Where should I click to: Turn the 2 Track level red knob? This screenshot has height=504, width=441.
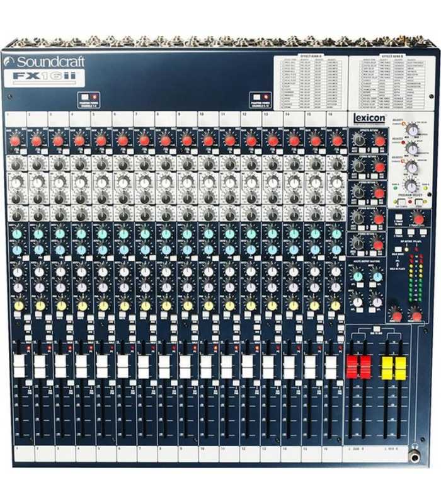[x=418, y=219]
